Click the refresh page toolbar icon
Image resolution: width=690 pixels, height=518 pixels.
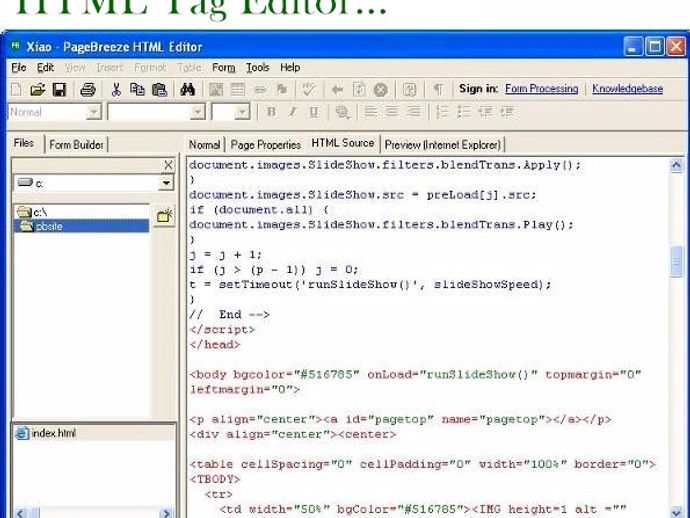pyautogui.click(x=359, y=90)
